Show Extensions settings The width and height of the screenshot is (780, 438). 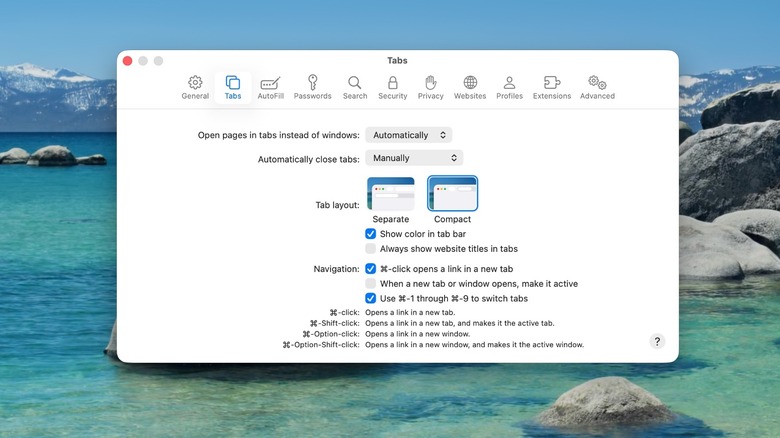tap(552, 88)
